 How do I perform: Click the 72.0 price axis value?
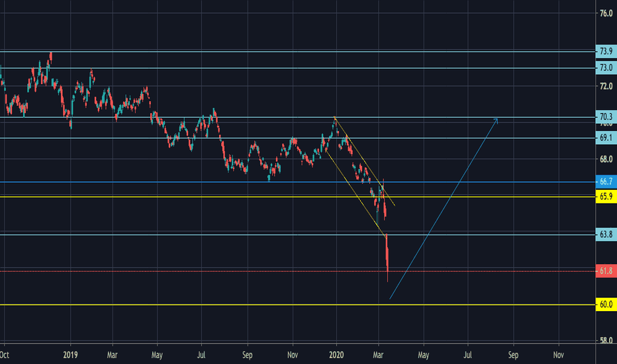coord(606,86)
